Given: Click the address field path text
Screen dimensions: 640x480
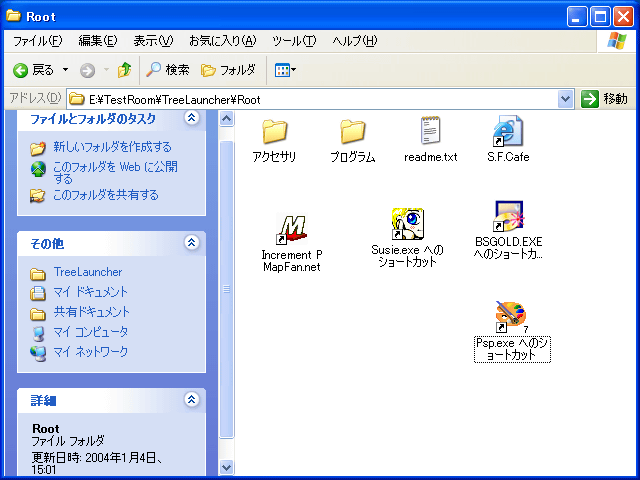Looking at the screenshot, I should coord(175,100).
